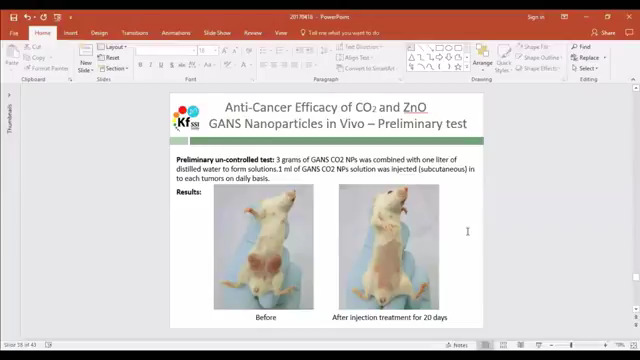
Task: Expand the Thumbnails pane arrow
Action: pyautogui.click(x=9, y=95)
